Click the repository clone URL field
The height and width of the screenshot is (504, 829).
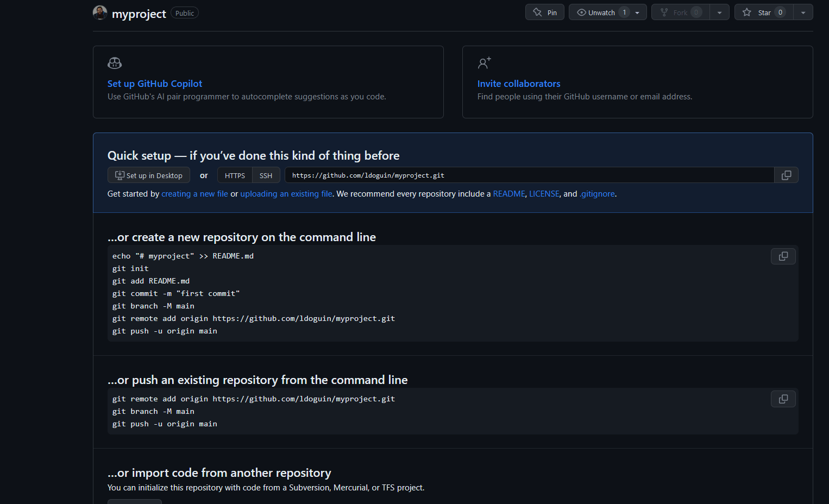click(529, 175)
